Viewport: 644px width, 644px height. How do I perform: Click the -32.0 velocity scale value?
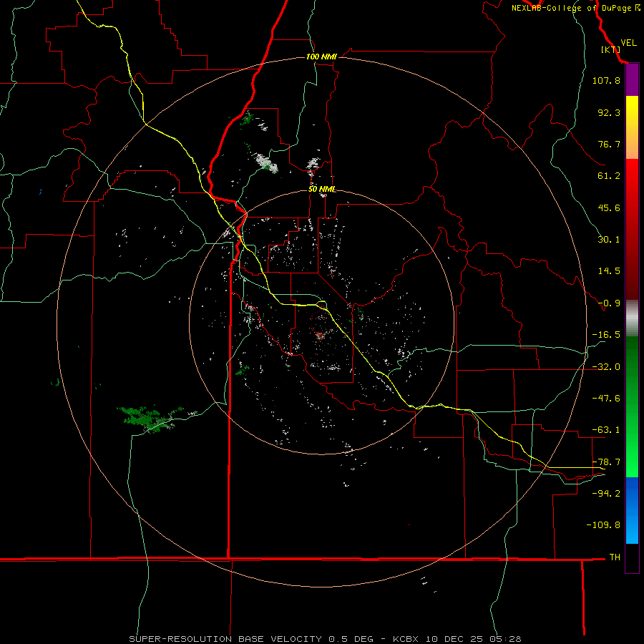click(606, 367)
